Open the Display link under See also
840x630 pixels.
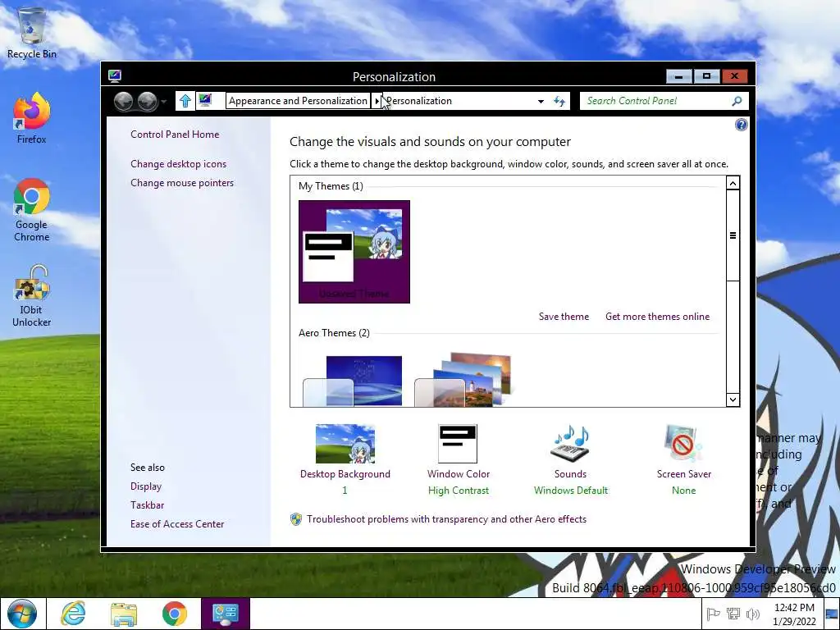click(x=146, y=486)
